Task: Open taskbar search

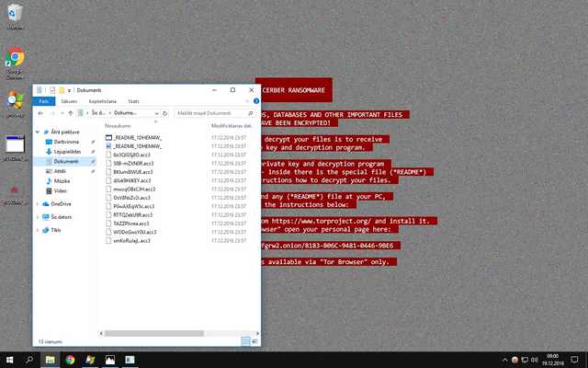Action: click(x=28, y=360)
